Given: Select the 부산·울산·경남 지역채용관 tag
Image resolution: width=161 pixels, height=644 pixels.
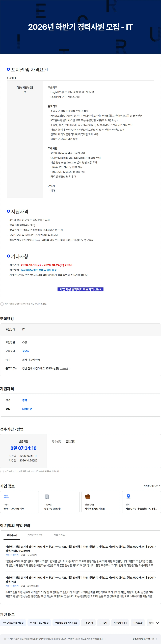Looking at the screenshot, I should pos(66,623).
